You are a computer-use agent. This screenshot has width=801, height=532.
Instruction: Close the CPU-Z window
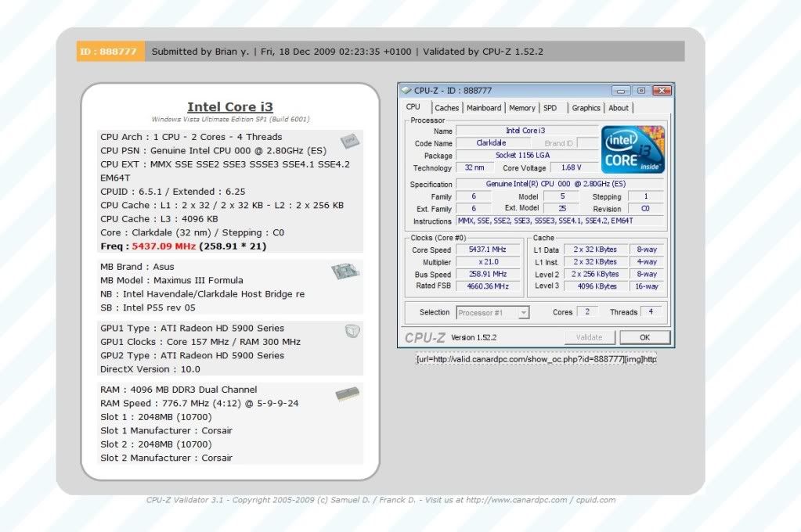[x=662, y=91]
